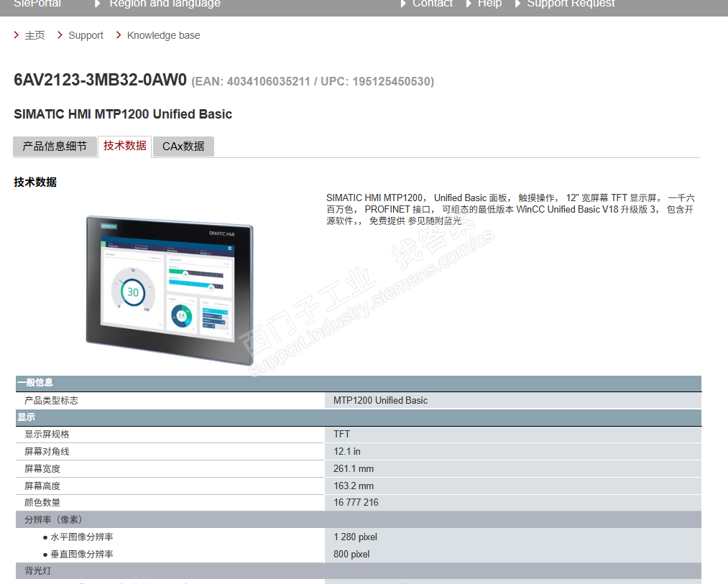Select the 12.1 in value

click(x=347, y=452)
